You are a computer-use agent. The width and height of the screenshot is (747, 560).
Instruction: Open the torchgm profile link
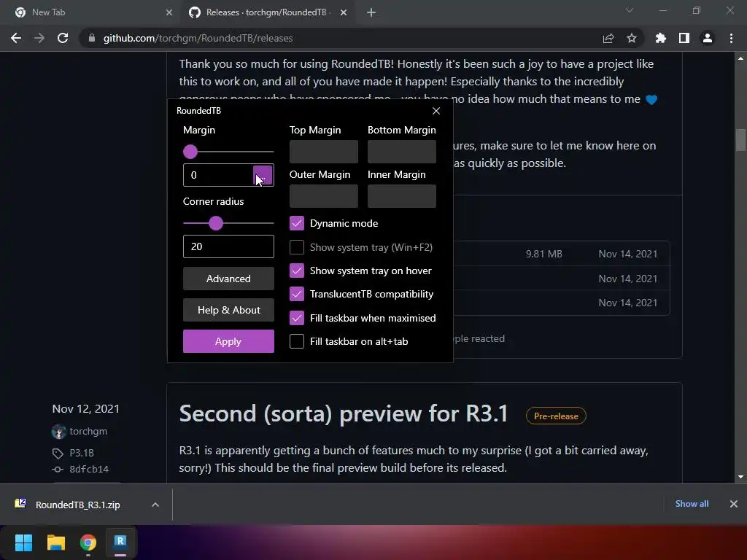tap(88, 432)
